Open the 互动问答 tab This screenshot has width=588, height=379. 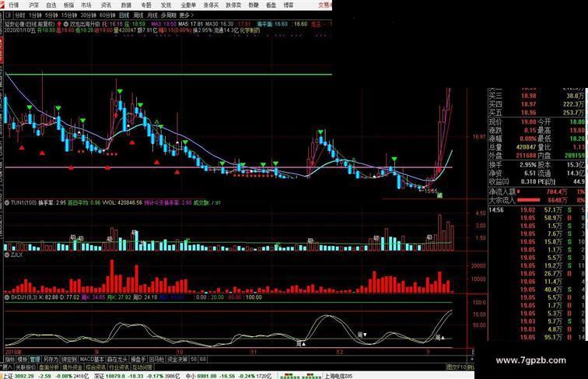(142, 367)
